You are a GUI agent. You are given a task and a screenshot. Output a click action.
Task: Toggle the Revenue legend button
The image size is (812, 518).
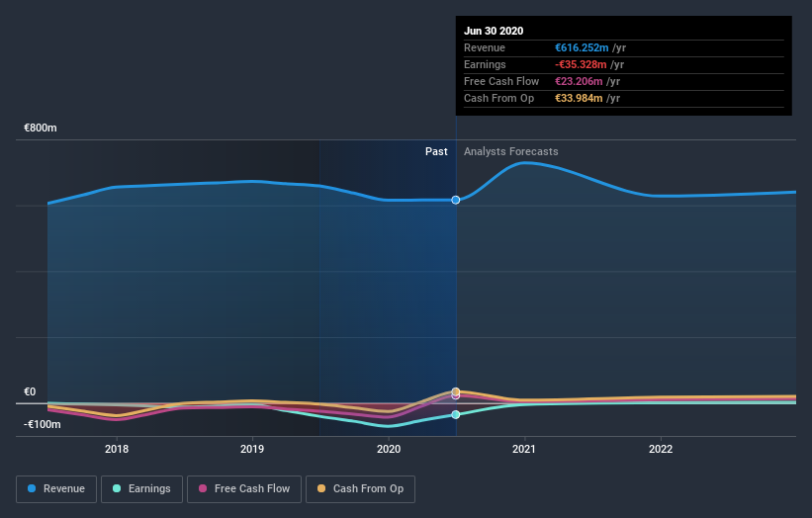(56, 489)
